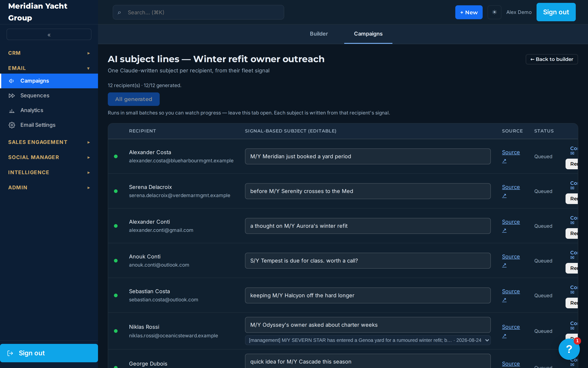The height and width of the screenshot is (368, 588).
Task: Click email alexander.conti@gmail.com
Action: [x=161, y=230]
